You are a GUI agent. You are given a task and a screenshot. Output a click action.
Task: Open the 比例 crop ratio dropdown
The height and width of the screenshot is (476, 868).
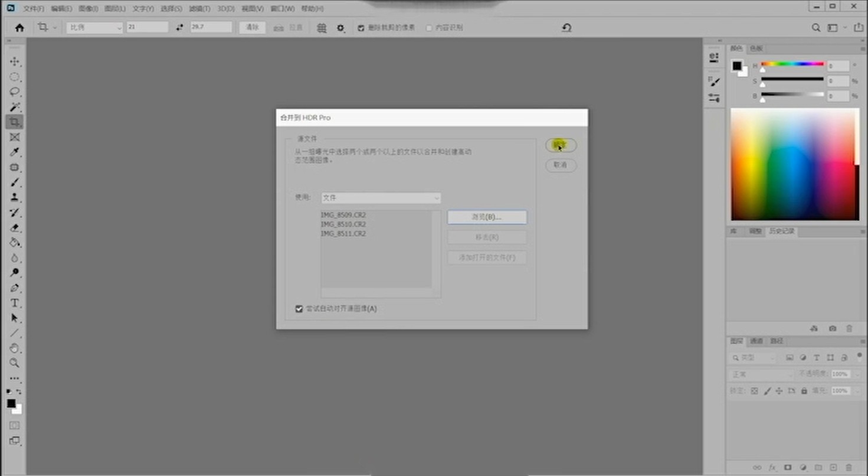(94, 28)
